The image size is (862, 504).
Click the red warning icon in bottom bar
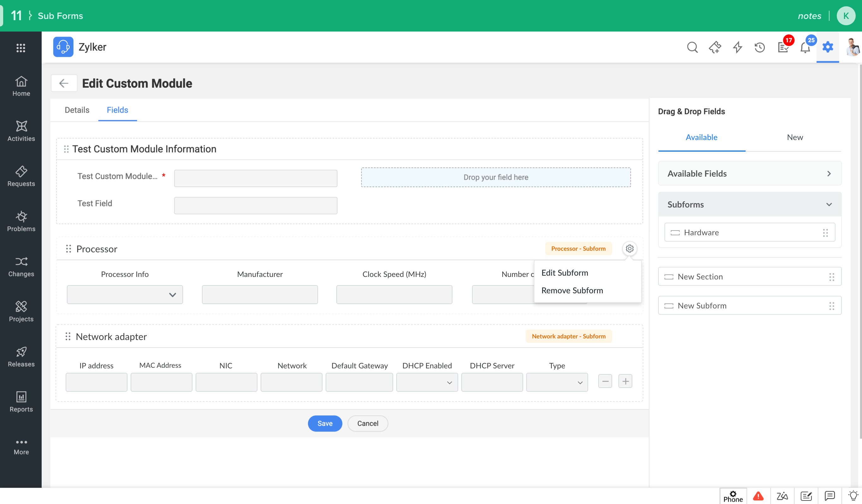tap(758, 496)
